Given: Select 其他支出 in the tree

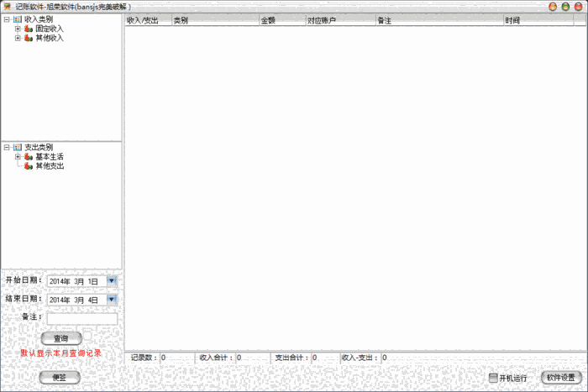Looking at the screenshot, I should 50,166.
